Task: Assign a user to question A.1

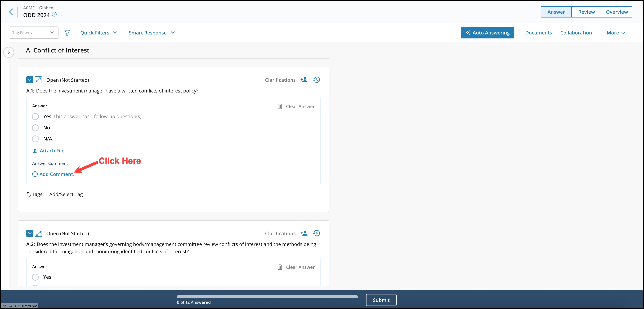Action: [304, 80]
